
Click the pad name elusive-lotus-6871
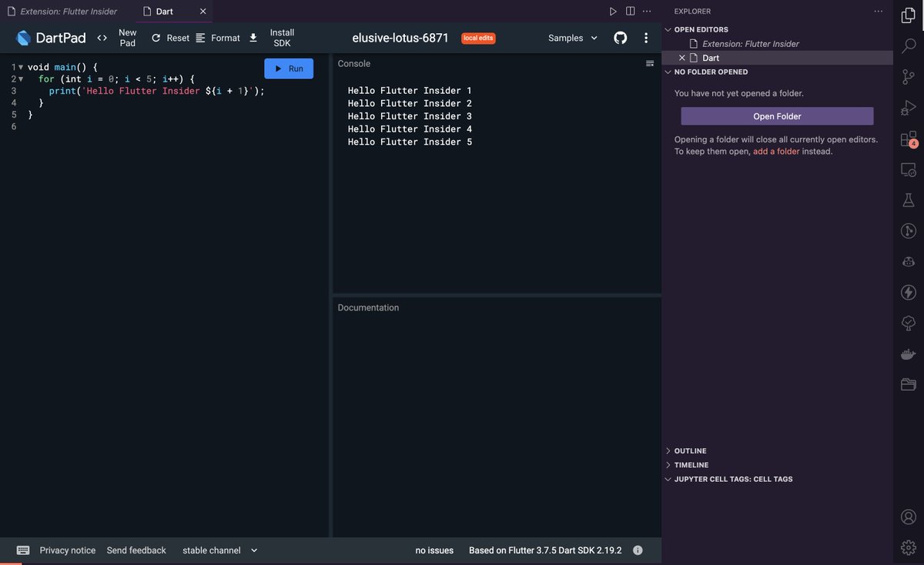[400, 38]
